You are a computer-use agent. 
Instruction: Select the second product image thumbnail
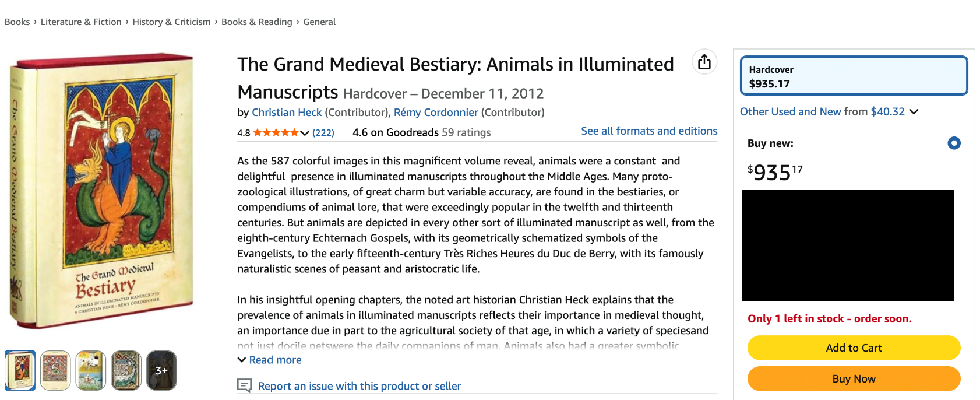click(x=55, y=370)
